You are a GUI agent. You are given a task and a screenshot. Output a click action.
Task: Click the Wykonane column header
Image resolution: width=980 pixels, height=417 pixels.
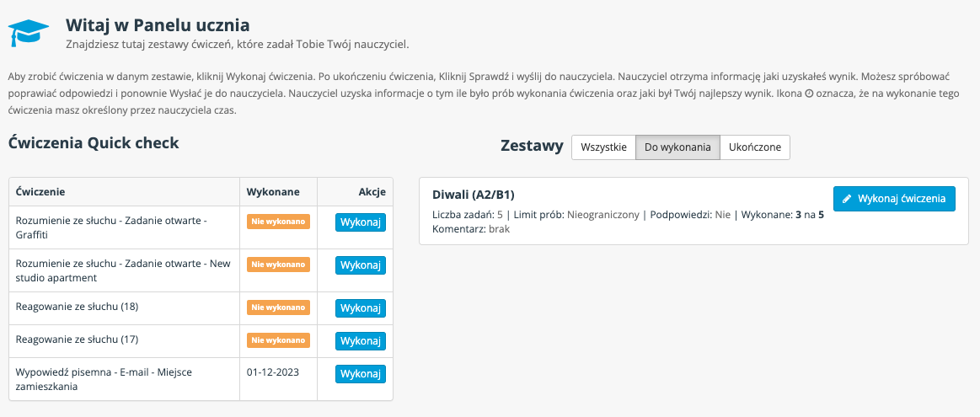[x=273, y=192]
